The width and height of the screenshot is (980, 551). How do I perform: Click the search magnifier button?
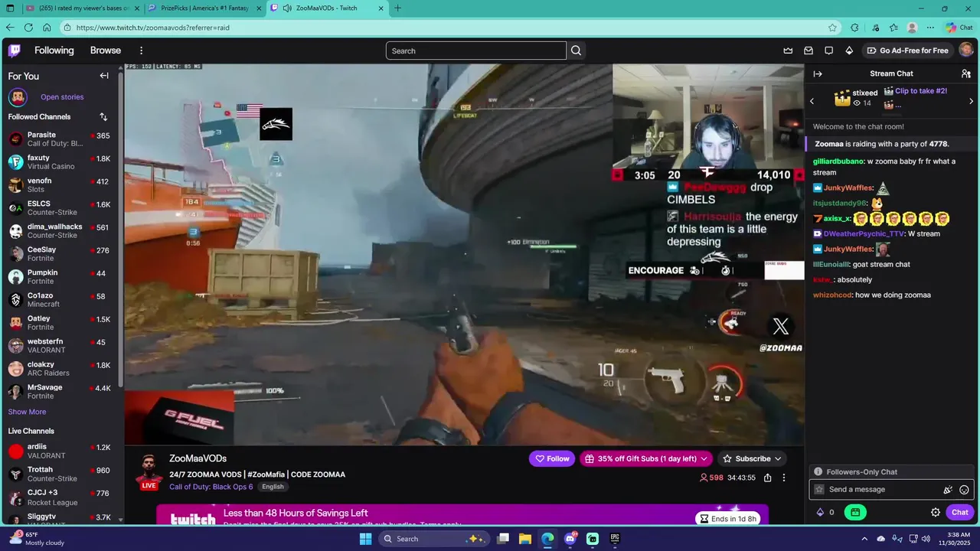[577, 51]
